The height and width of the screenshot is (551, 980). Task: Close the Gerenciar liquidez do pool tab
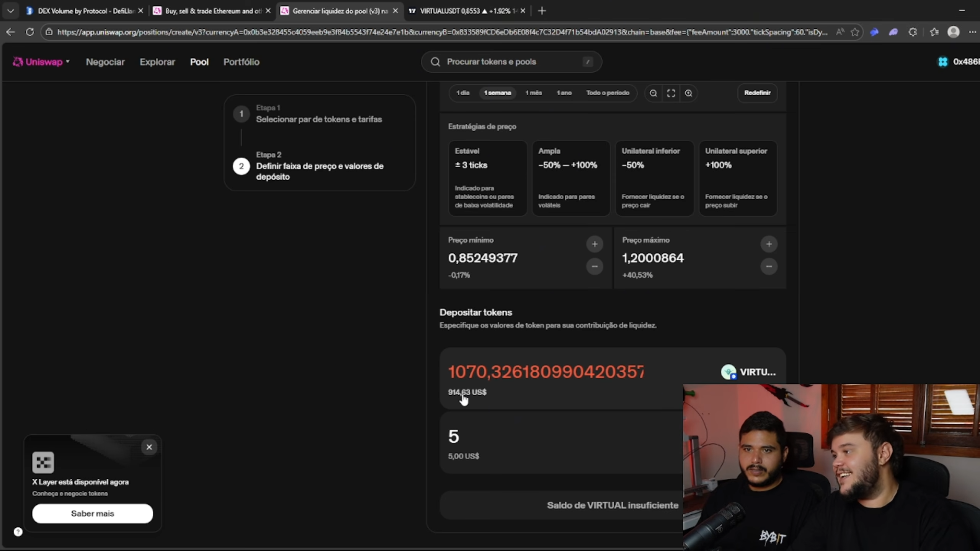click(395, 11)
